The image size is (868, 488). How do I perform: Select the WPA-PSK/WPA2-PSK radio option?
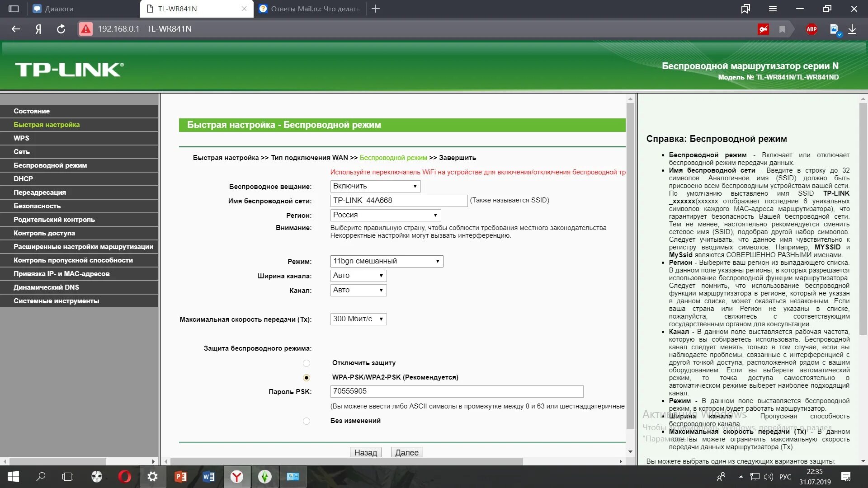[307, 378]
